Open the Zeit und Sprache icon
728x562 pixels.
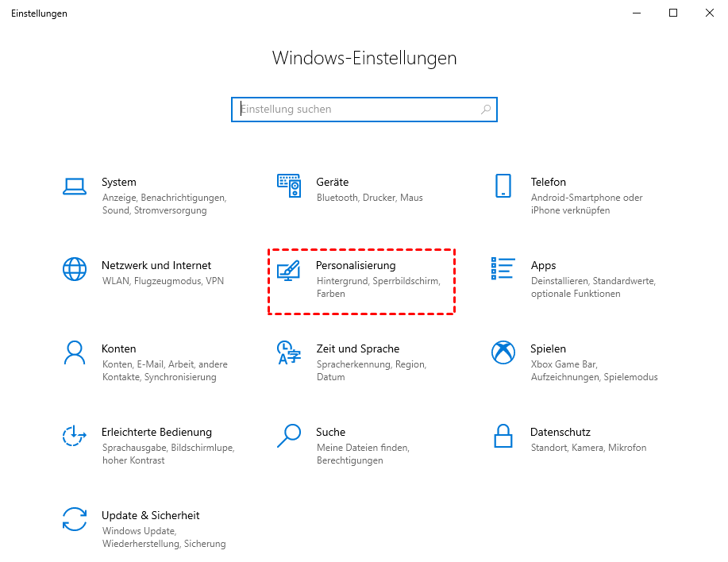(x=288, y=352)
